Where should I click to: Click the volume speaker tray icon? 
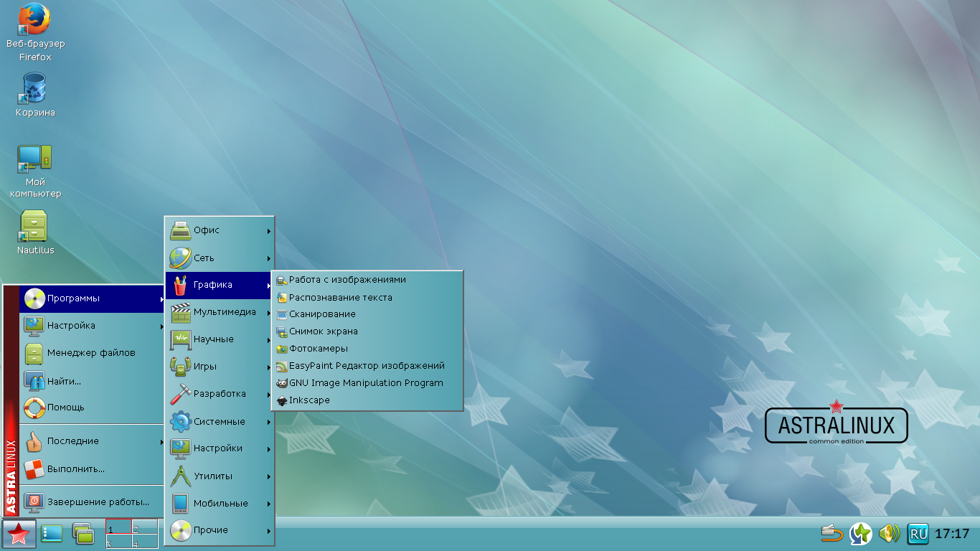click(x=889, y=533)
